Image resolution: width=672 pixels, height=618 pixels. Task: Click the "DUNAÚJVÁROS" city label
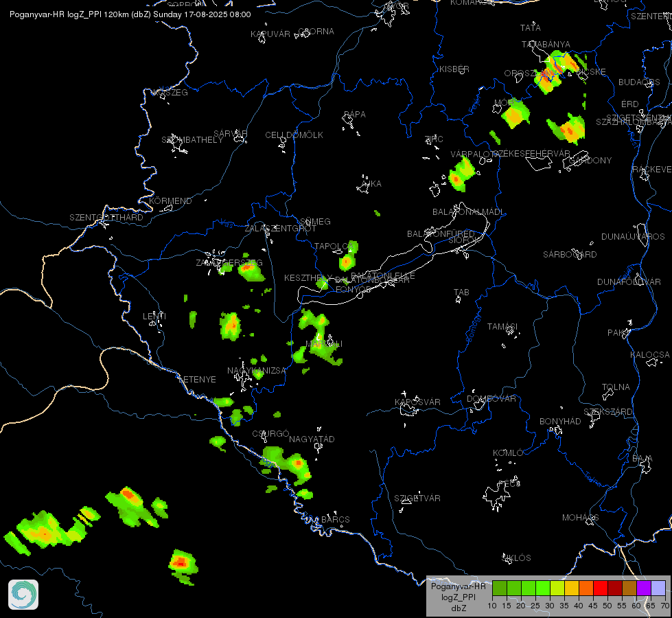633,237
